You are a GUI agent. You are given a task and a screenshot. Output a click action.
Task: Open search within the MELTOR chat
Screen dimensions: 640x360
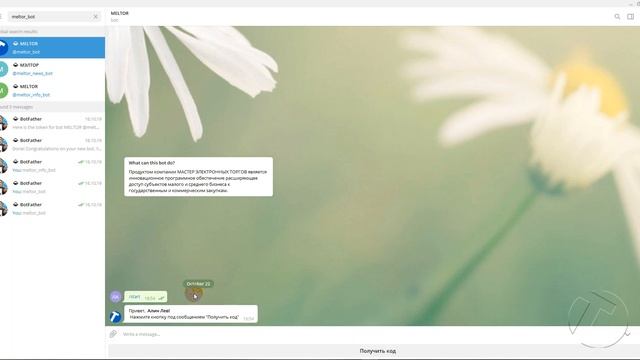pyautogui.click(x=617, y=17)
